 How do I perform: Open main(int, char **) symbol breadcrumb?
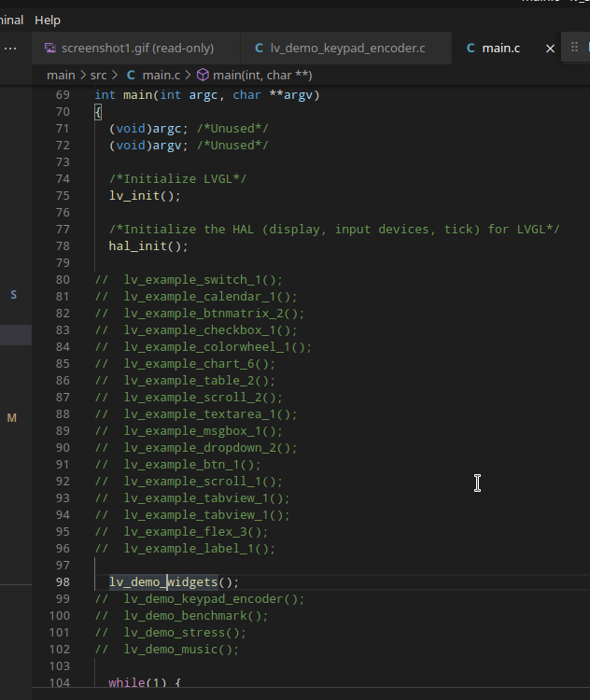click(262, 75)
